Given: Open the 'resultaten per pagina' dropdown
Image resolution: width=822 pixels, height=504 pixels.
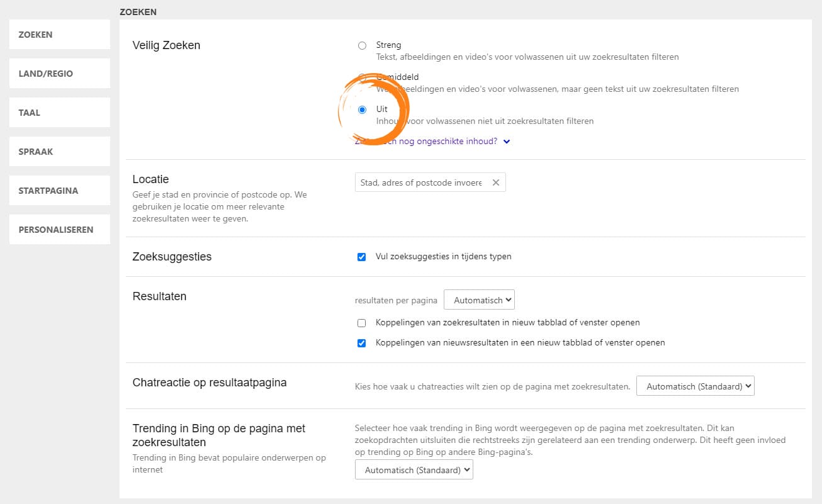Looking at the screenshot, I should click(479, 300).
